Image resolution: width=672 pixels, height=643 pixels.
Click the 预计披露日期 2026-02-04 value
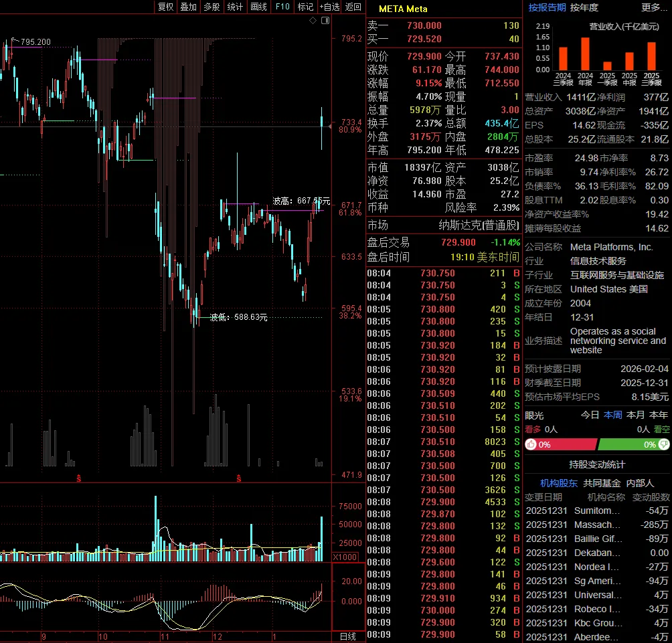tap(645, 369)
